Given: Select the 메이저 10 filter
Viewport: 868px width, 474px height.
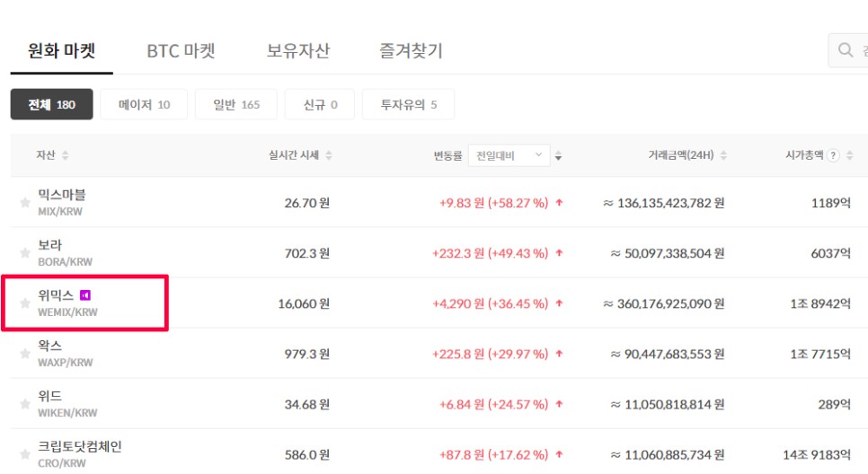Looking at the screenshot, I should click(x=144, y=104).
